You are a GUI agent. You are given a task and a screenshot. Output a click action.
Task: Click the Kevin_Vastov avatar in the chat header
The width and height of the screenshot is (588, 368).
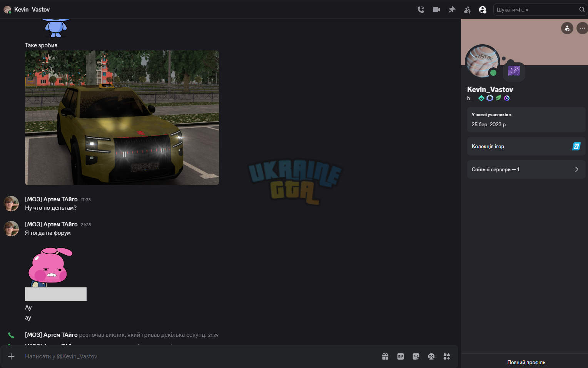[7, 10]
